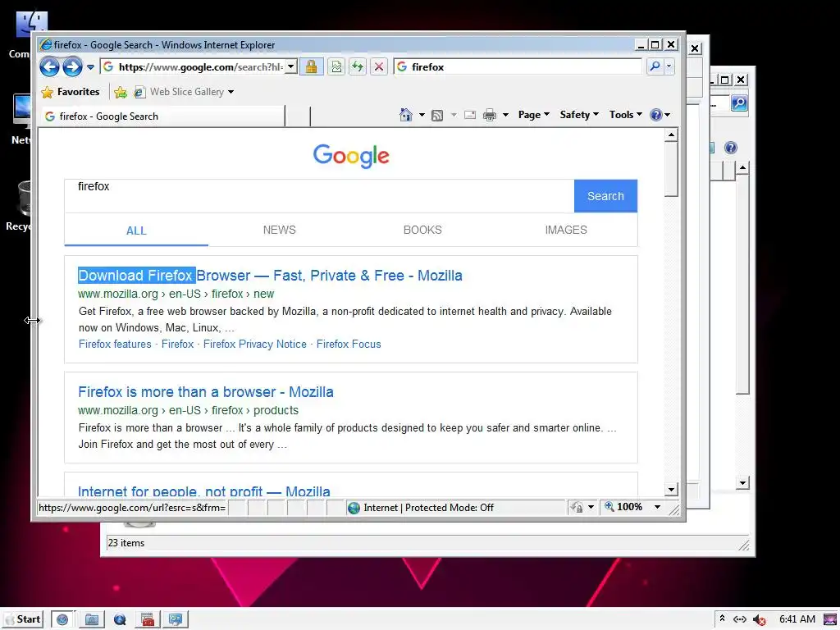Image resolution: width=840 pixels, height=630 pixels.
Task: Click the first pinned globe icon in taskbar
Action: (62, 619)
